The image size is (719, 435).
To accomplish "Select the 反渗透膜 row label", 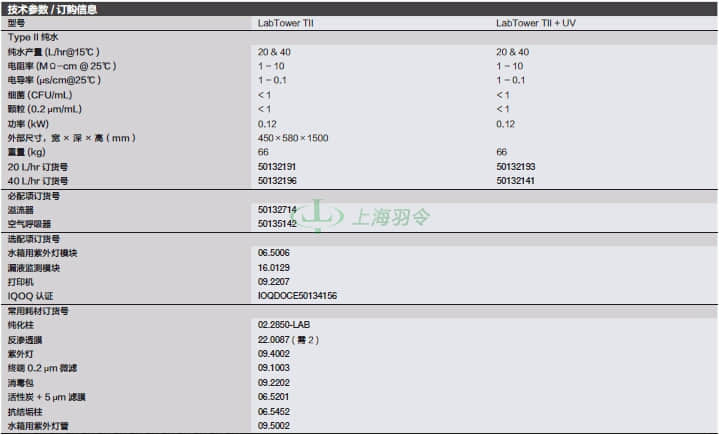I will (x=25, y=340).
